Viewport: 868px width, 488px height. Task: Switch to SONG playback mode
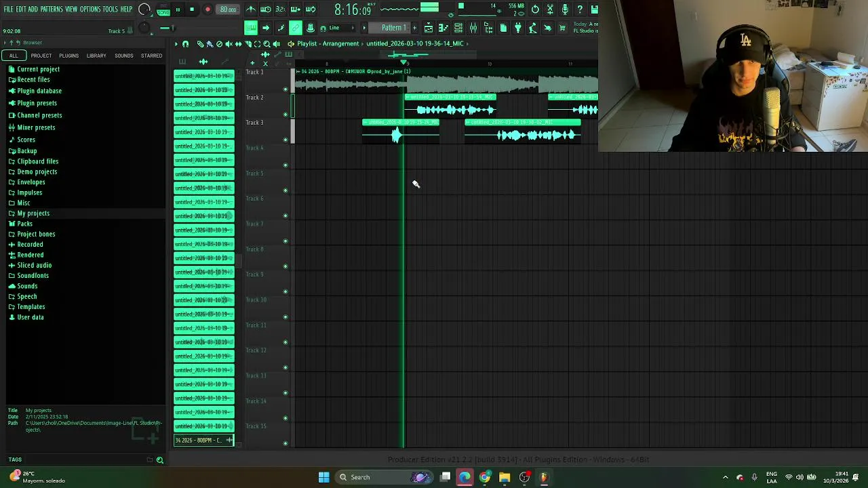[163, 12]
